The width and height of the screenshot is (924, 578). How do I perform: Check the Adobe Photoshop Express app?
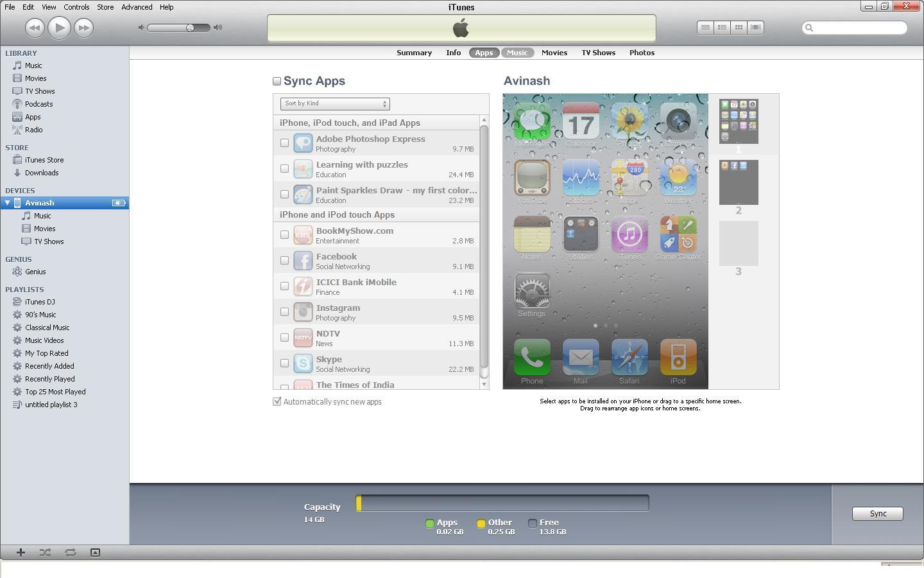(x=284, y=143)
